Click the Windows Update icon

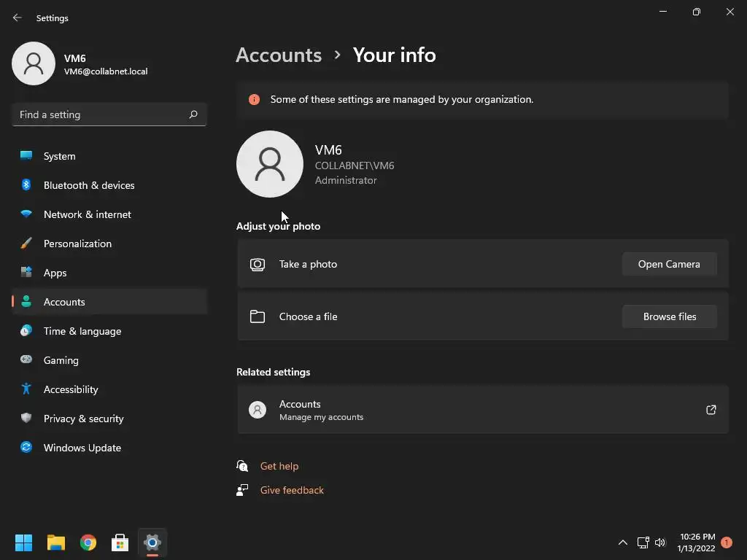point(26,448)
